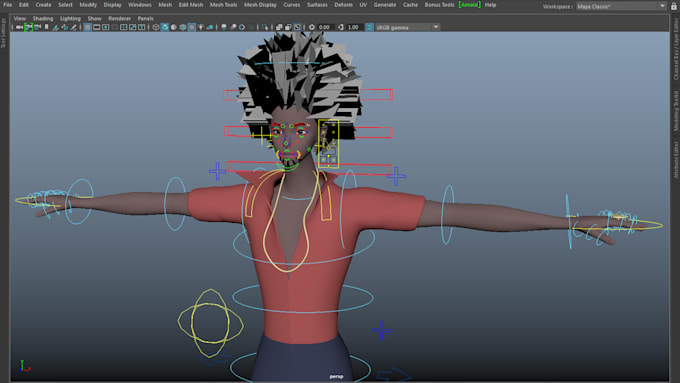Open the Modify menu
The height and width of the screenshot is (383, 680).
[x=88, y=5]
